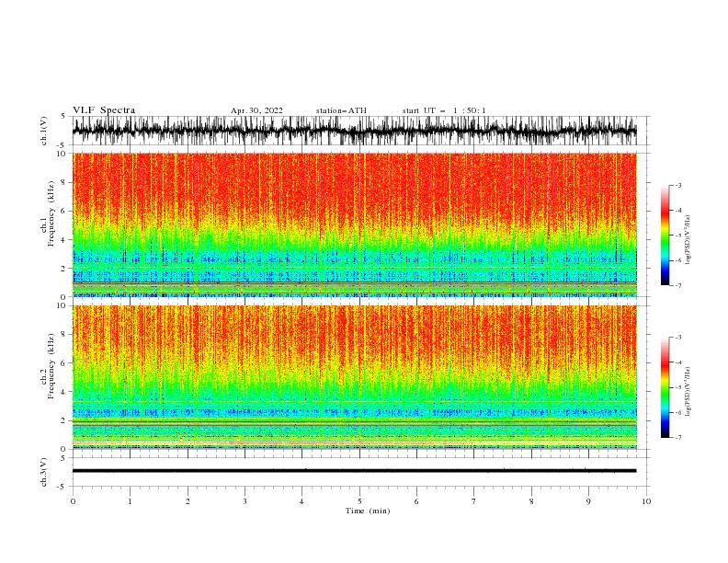Screen dimensions: 728x563
Task: Click time axis tick label "10"
Action: pos(646,501)
